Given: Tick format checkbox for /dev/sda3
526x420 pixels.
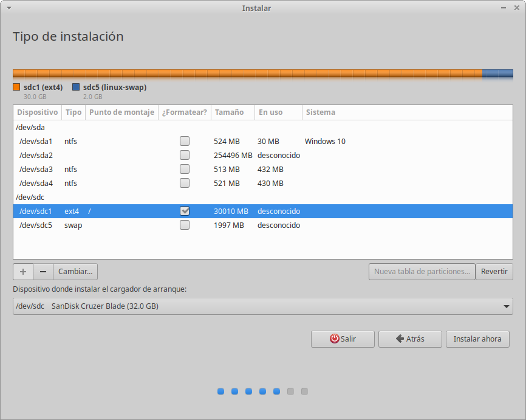Looking at the screenshot, I should click(x=185, y=169).
